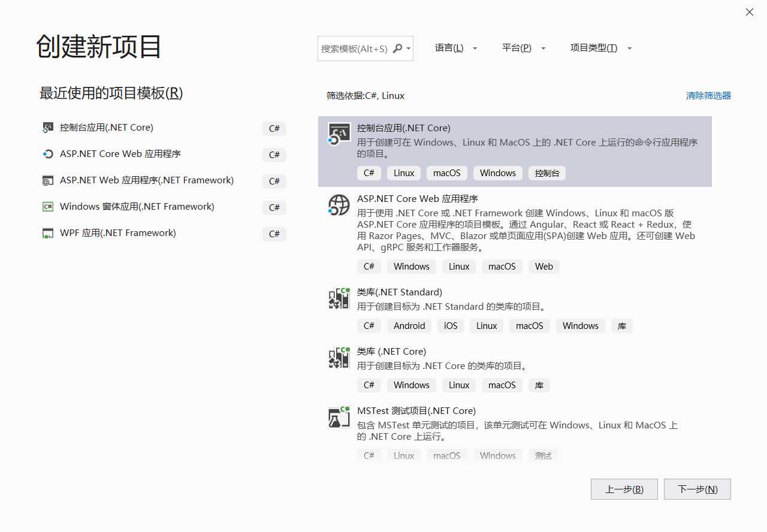Select ASP.NET Core Web 应用程序 in results list

tap(418, 198)
